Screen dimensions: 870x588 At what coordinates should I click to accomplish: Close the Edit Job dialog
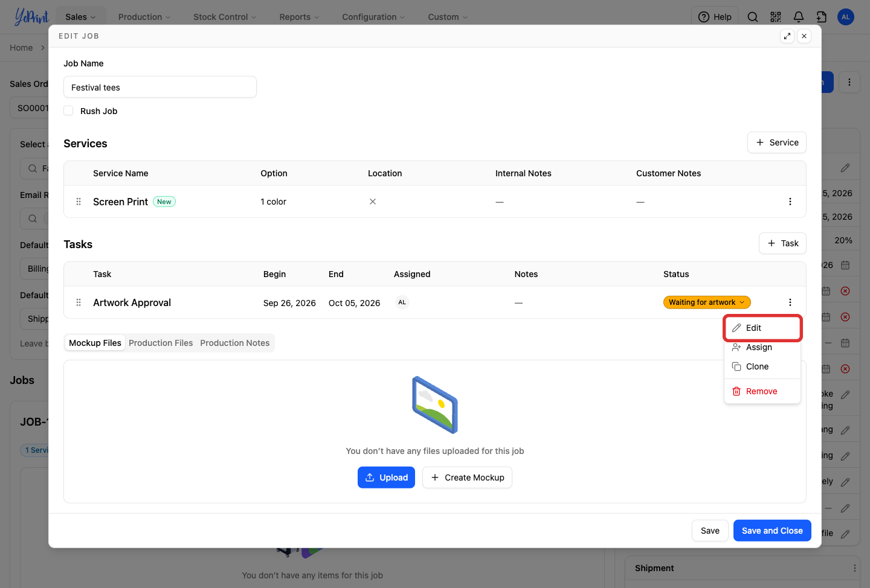pos(804,36)
